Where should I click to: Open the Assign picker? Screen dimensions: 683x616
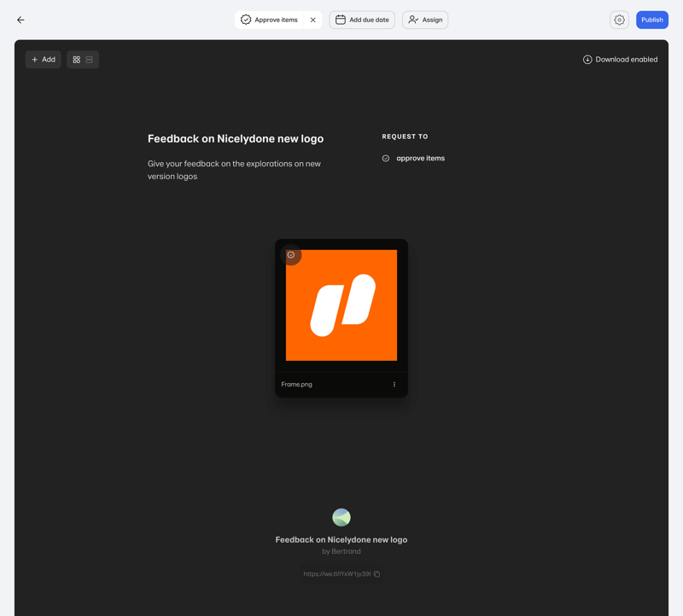[x=425, y=20]
